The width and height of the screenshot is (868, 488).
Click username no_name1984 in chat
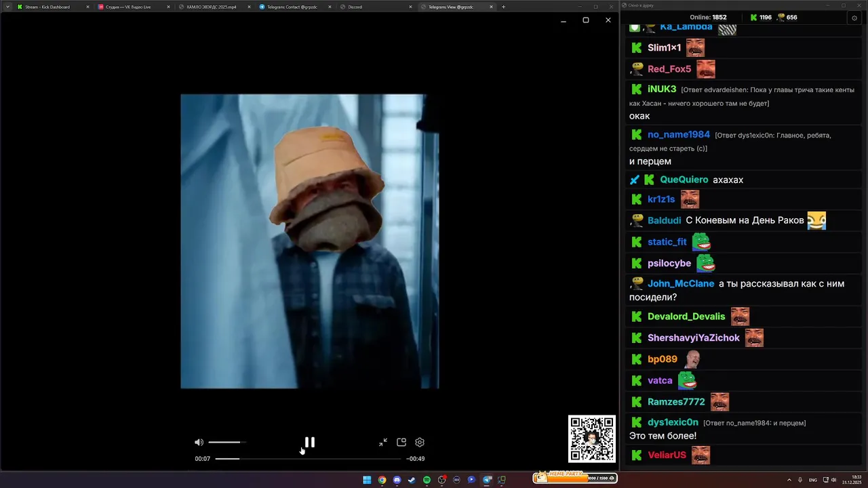(x=679, y=134)
